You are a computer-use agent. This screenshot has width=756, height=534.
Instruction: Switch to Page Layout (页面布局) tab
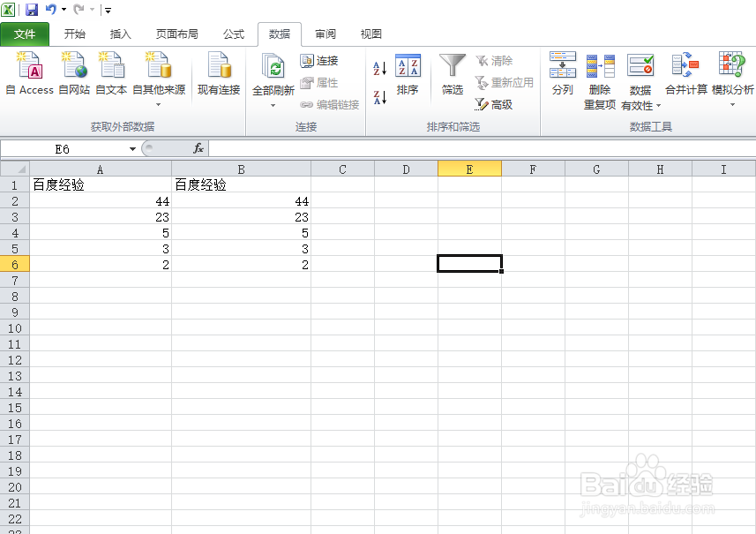(177, 34)
